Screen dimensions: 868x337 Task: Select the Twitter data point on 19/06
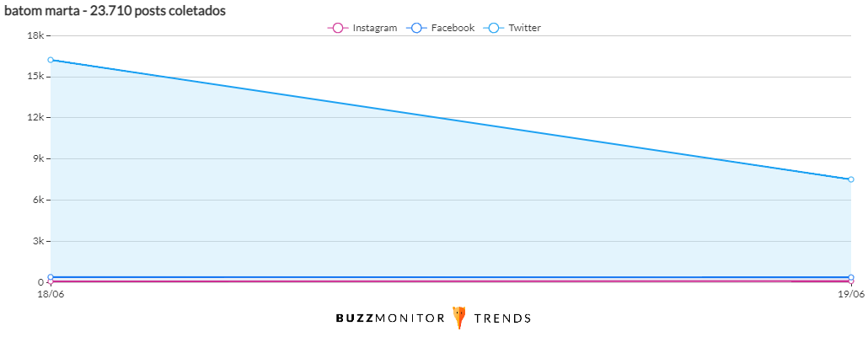click(851, 179)
